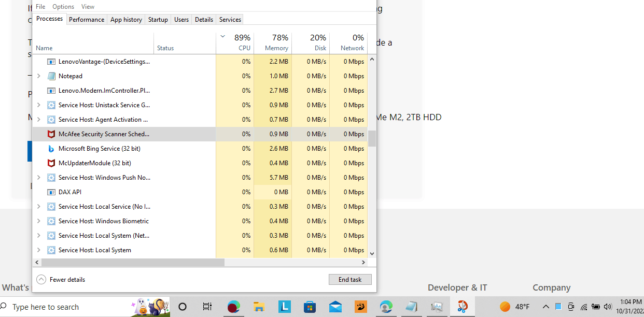Switch to Task Manager taskbar icon
The height and width of the screenshot is (317, 644).
[x=437, y=307]
